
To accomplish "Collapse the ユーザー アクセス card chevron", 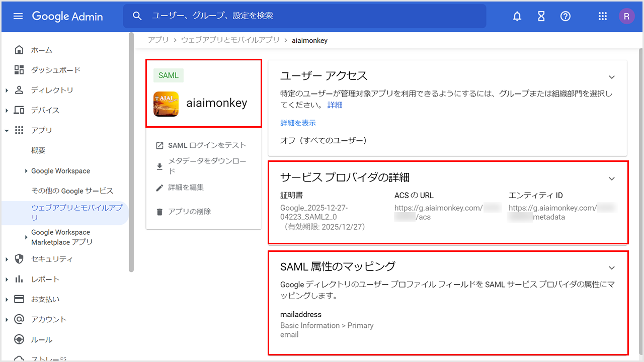I will coord(612,77).
